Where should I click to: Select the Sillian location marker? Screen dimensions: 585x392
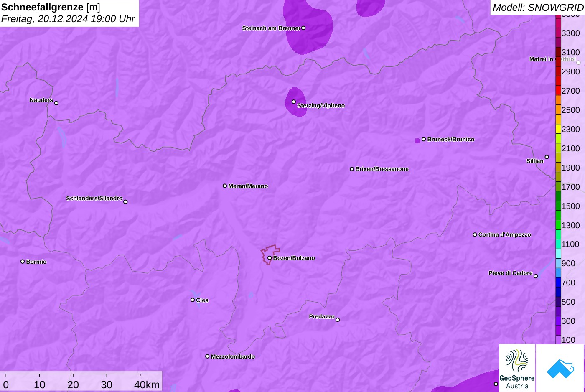(547, 157)
